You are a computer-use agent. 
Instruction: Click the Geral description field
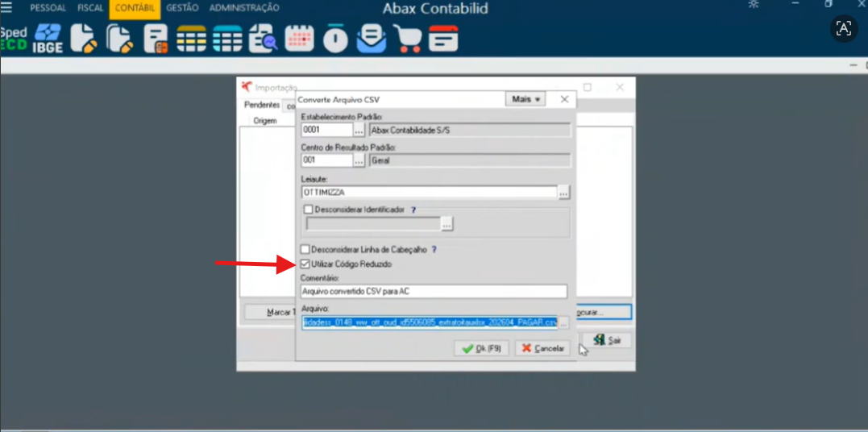click(x=470, y=160)
